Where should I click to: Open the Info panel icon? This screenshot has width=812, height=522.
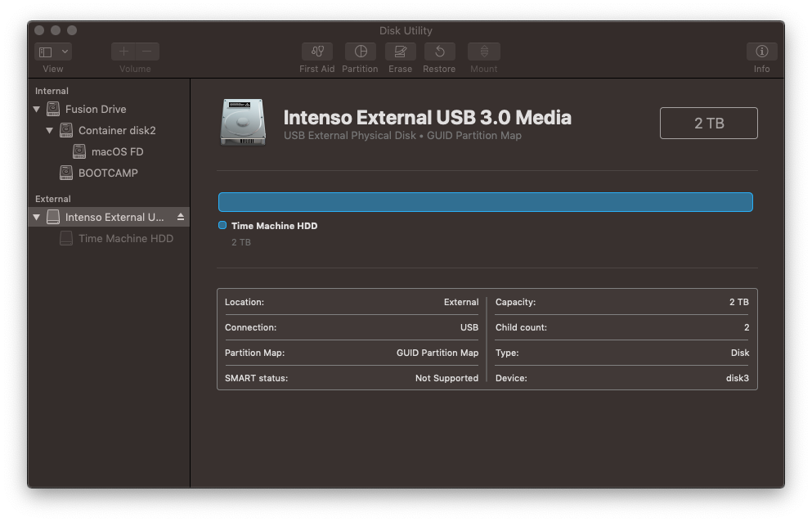[762, 52]
